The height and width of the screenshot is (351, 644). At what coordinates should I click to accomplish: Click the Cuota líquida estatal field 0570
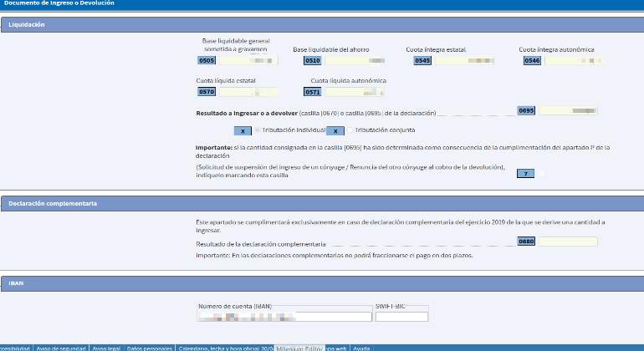tap(248, 92)
